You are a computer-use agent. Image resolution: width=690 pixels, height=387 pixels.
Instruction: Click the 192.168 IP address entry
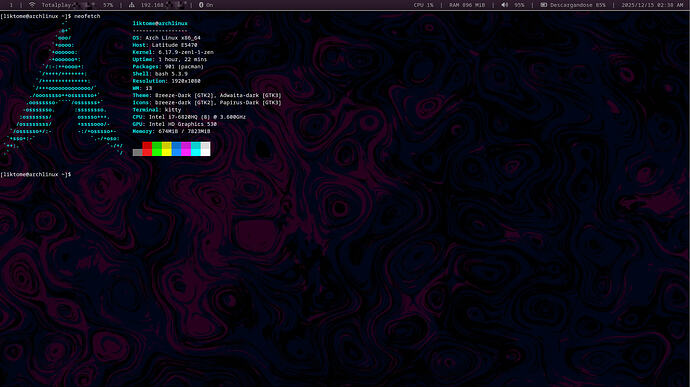[x=152, y=5]
